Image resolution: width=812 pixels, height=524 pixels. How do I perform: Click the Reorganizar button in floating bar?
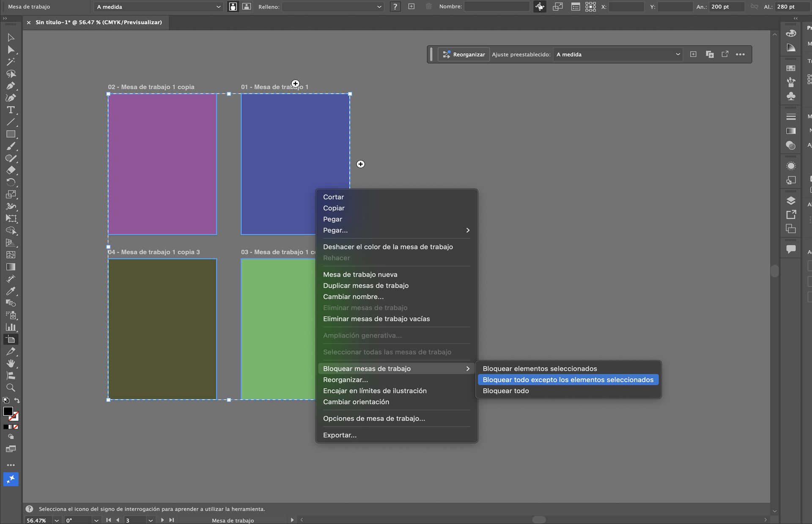(x=464, y=55)
